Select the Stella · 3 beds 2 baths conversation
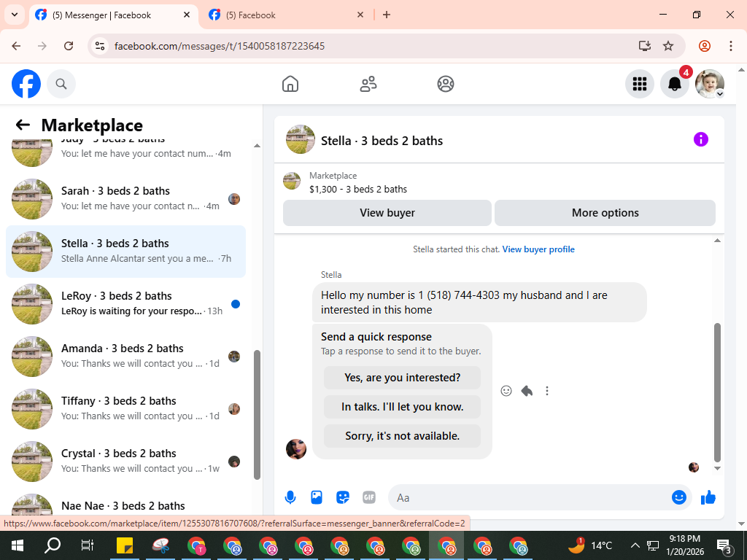 125,252
